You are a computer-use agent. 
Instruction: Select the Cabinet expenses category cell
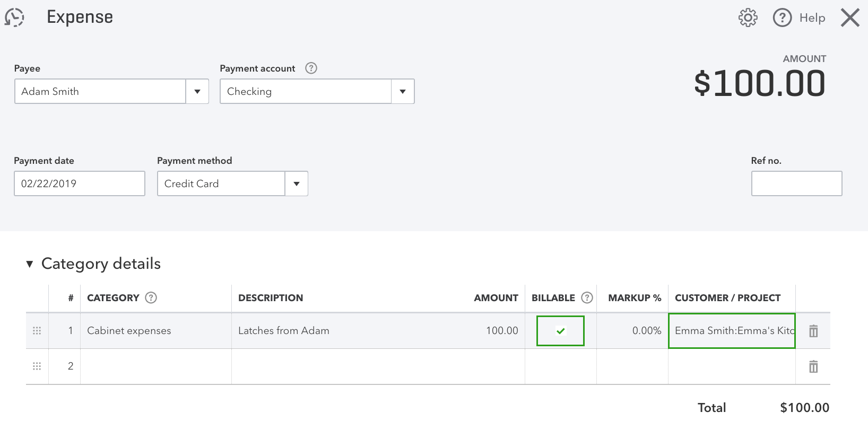pyautogui.click(x=156, y=331)
